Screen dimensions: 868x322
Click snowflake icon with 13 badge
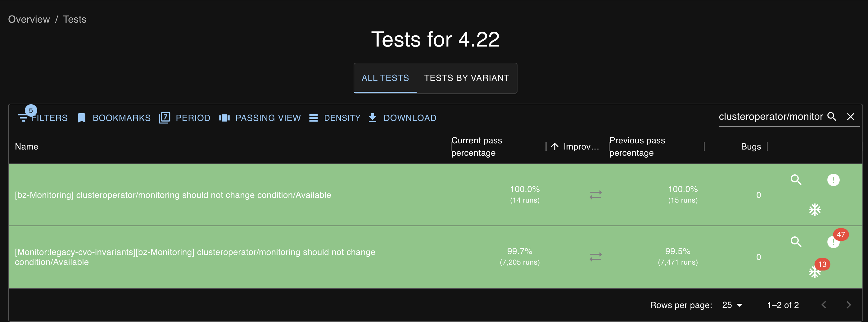(x=815, y=271)
